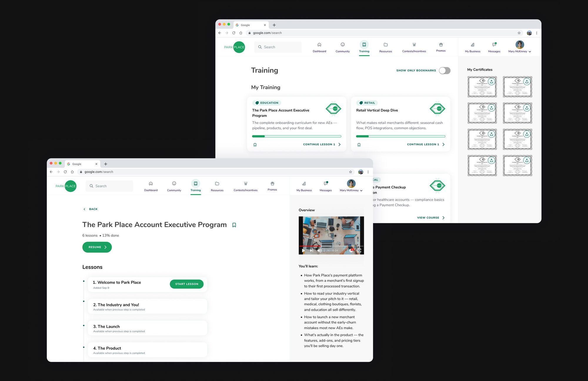
Task: Open Resources folder in front window nav
Action: pos(217,186)
